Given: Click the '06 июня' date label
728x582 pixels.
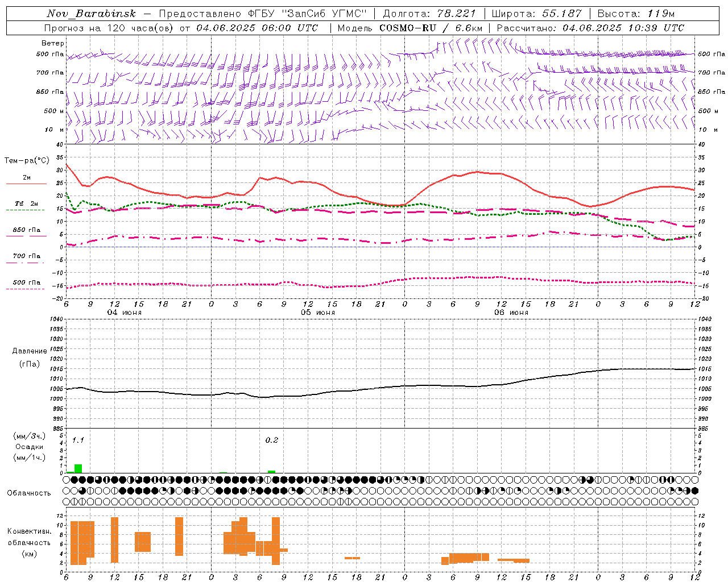Looking at the screenshot, I should pos(511,313).
